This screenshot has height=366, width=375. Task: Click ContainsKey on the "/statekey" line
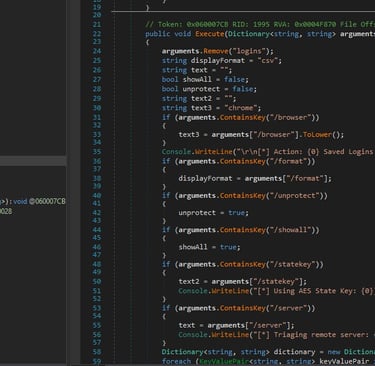pyautogui.click(x=243, y=264)
